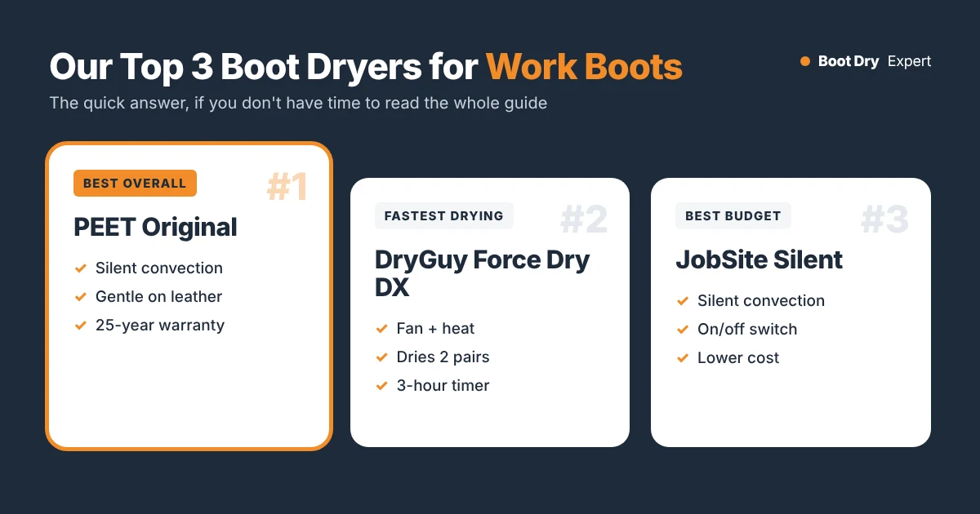980x514 pixels.
Task: Click the checkmark beside Lower cost
Action: [683, 357]
